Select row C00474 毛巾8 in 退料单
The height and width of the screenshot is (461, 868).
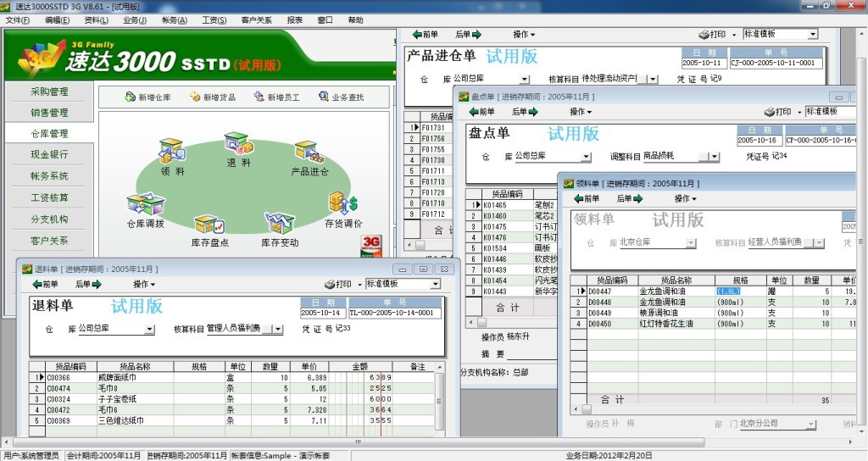[231, 388]
